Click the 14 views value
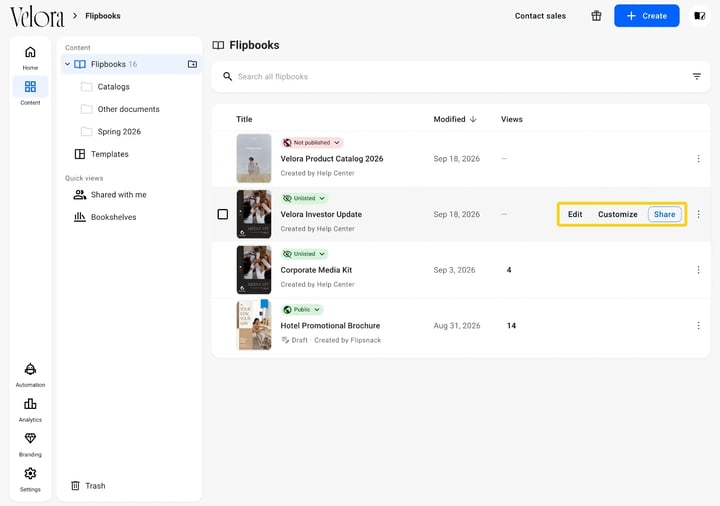Image resolution: width=720 pixels, height=506 pixels. pos(511,326)
